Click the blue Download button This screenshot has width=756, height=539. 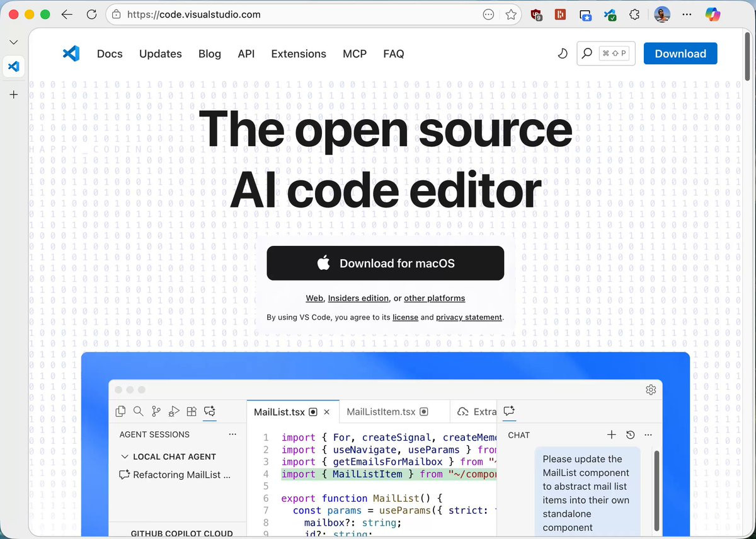(x=680, y=54)
